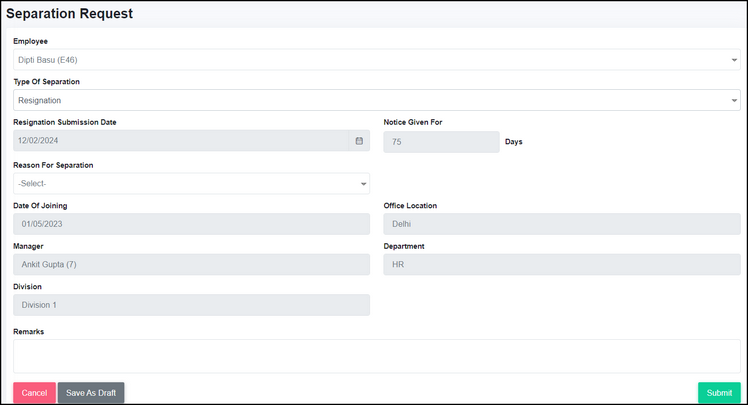748x405 pixels.
Task: Click the Manager field showing Ankit Gupta
Action: [191, 264]
